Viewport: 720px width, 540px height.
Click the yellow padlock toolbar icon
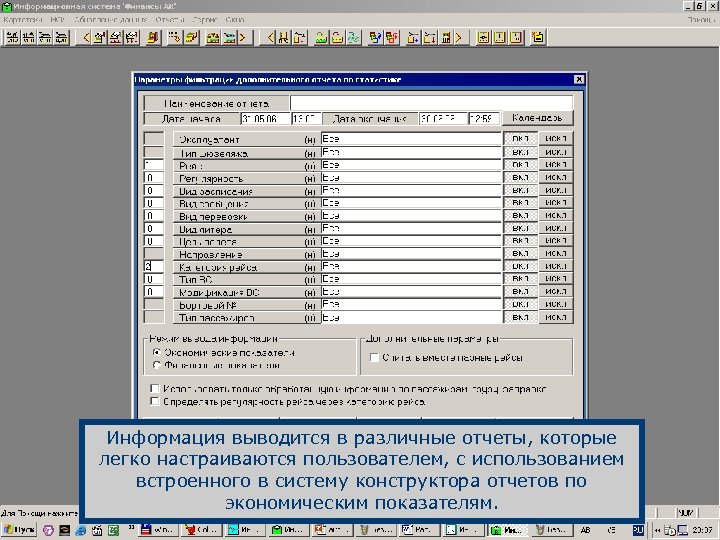338,37
